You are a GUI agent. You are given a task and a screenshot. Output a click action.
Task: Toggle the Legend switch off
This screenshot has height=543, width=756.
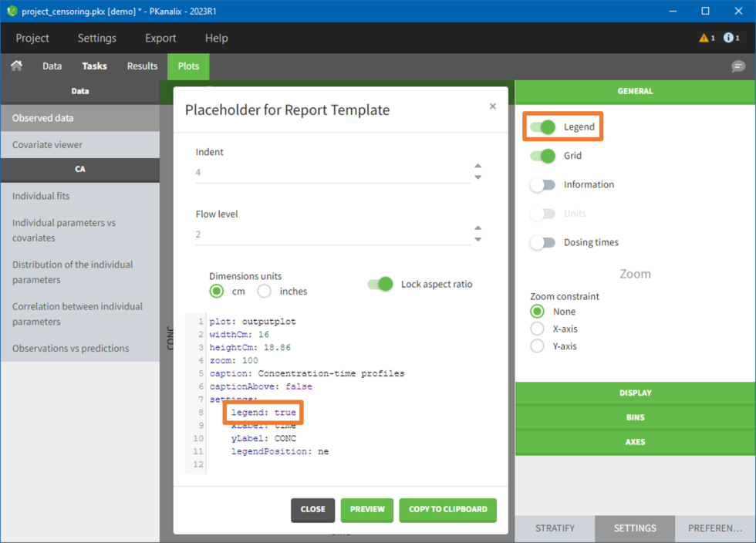point(542,127)
